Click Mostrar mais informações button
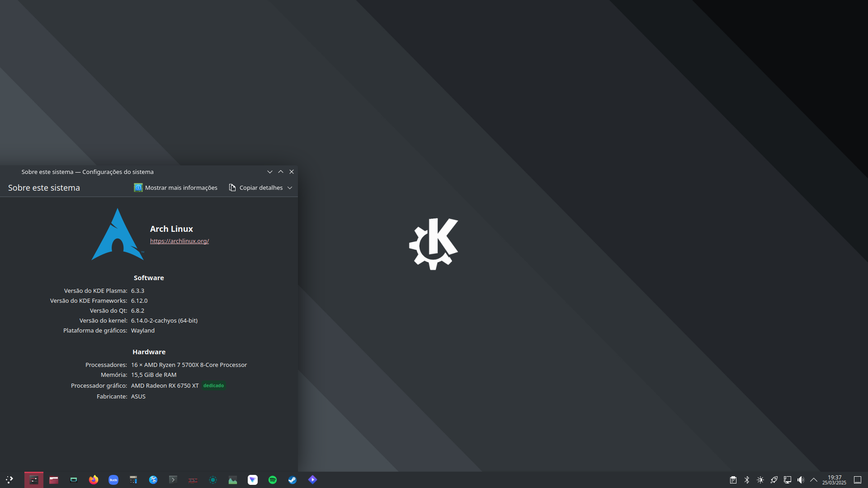 click(x=176, y=188)
